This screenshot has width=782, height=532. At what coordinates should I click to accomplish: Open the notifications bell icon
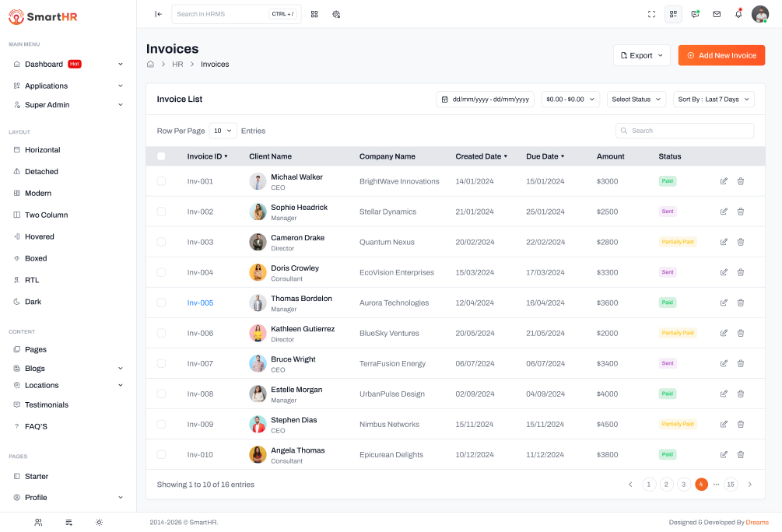[x=738, y=14]
